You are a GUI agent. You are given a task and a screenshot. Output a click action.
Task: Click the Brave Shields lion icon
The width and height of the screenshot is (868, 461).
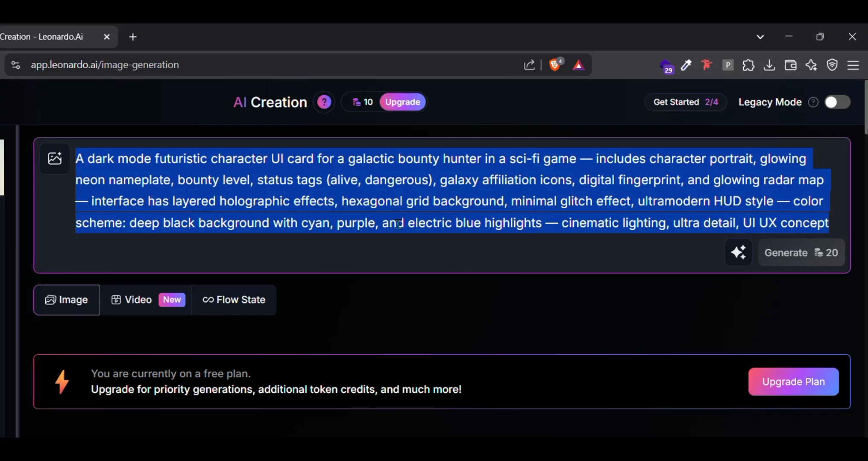[x=555, y=65]
